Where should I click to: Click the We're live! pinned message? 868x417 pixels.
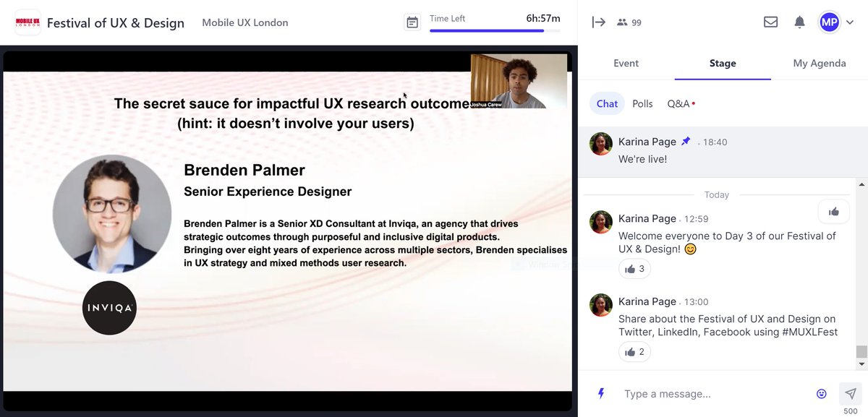pos(643,159)
